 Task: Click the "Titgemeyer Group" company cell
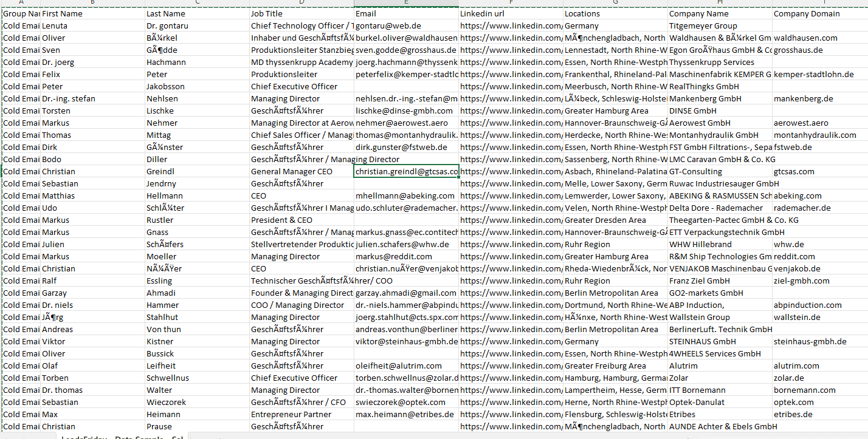click(720, 26)
